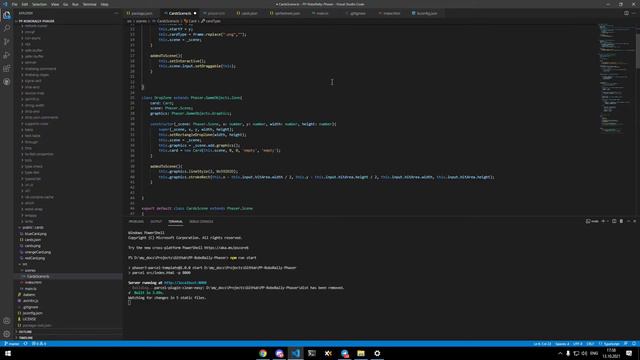Click the sync changes status bar icon
The image size is (640, 360).
click(x=25, y=344)
